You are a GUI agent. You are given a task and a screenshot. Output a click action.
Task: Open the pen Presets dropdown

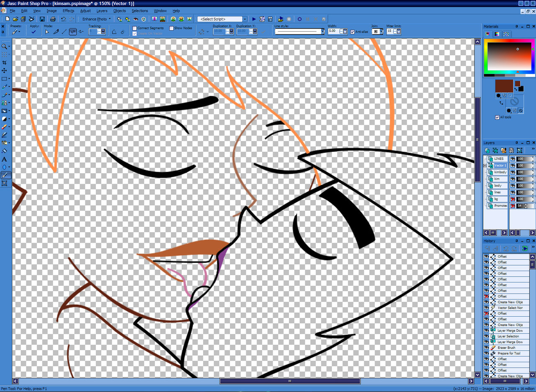pos(16,32)
